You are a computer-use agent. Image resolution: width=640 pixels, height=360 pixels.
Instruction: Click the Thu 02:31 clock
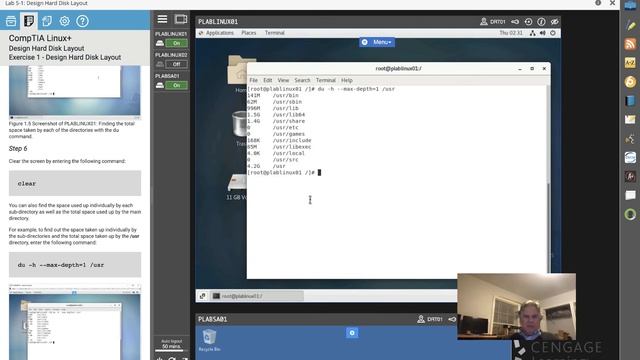[511, 33]
